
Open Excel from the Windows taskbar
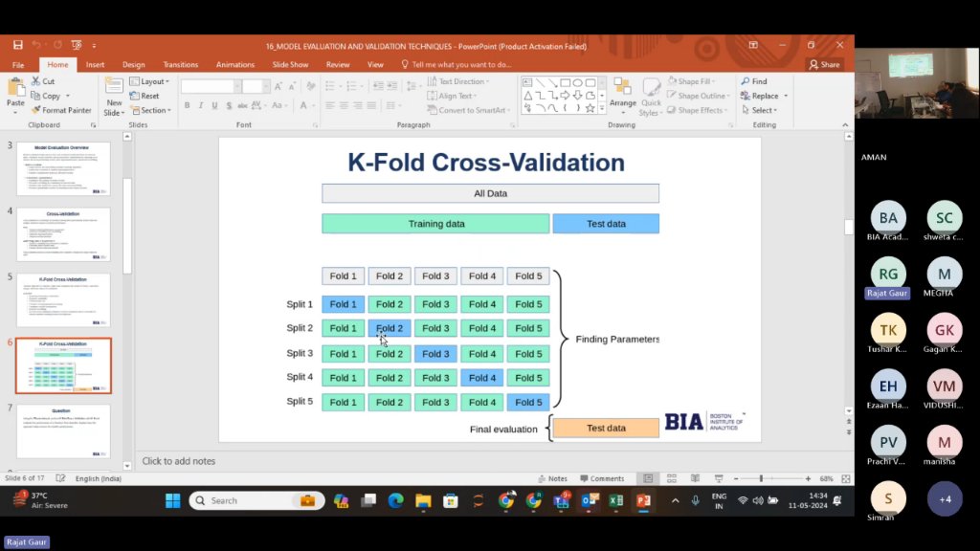pyautogui.click(x=616, y=500)
